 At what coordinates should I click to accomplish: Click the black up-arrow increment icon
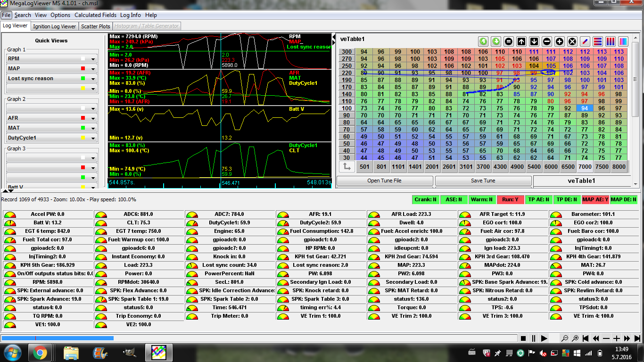tap(521, 41)
